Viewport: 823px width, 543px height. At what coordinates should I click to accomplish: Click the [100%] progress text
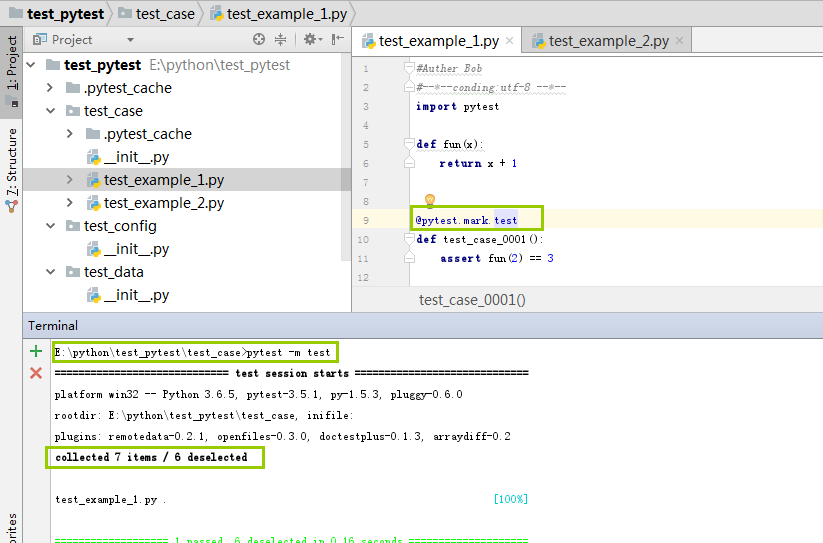point(511,499)
